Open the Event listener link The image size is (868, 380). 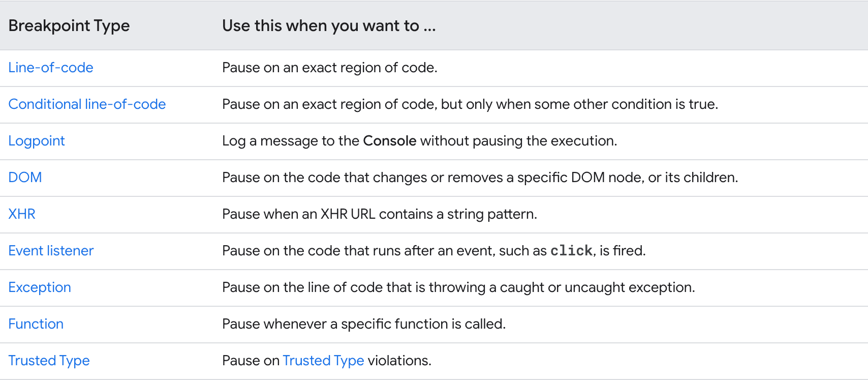click(x=51, y=251)
